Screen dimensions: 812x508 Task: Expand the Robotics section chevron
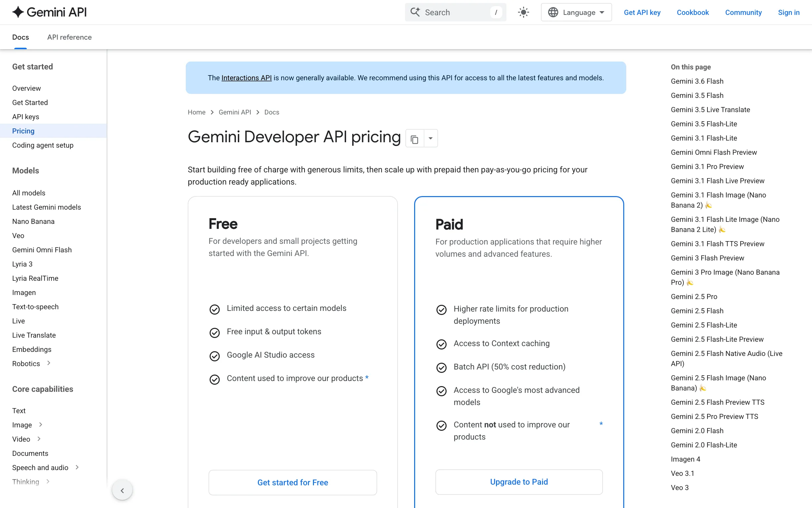tap(49, 363)
